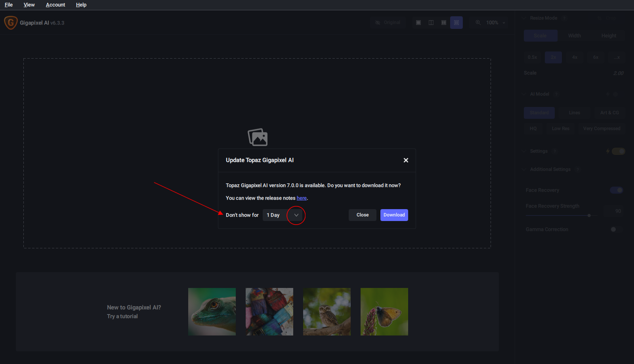The width and height of the screenshot is (634, 364).
Task: Click the Settings help icon
Action: [x=555, y=151]
